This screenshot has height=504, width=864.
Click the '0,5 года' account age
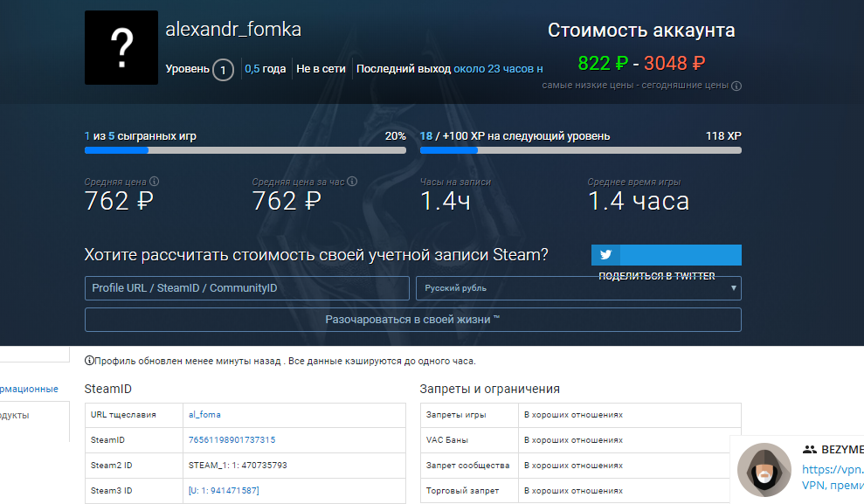click(265, 69)
